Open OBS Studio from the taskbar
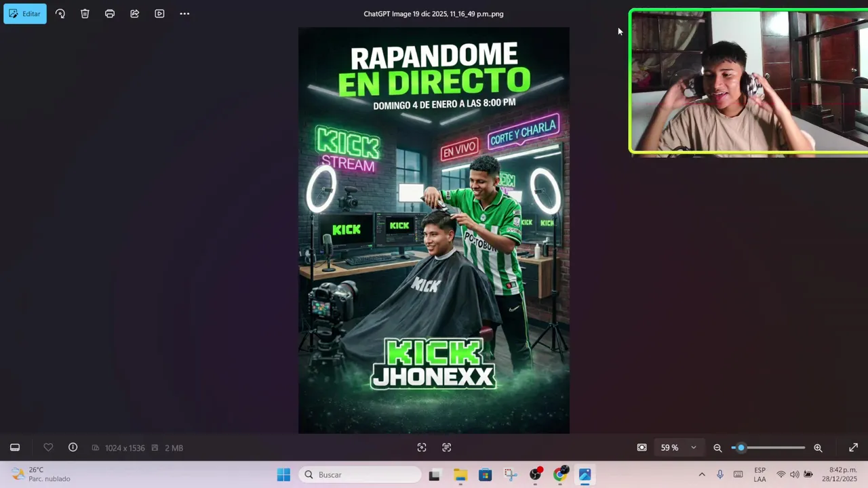The width and height of the screenshot is (868, 488). 535,474
